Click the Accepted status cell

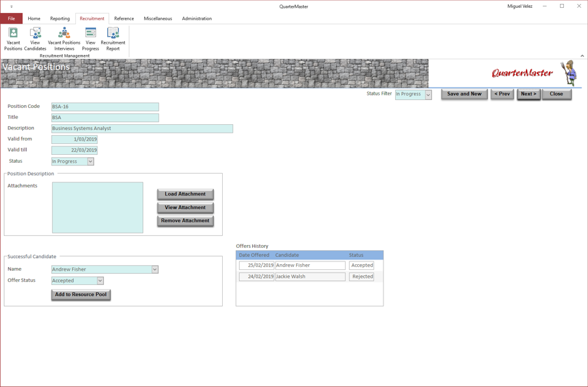coord(361,265)
